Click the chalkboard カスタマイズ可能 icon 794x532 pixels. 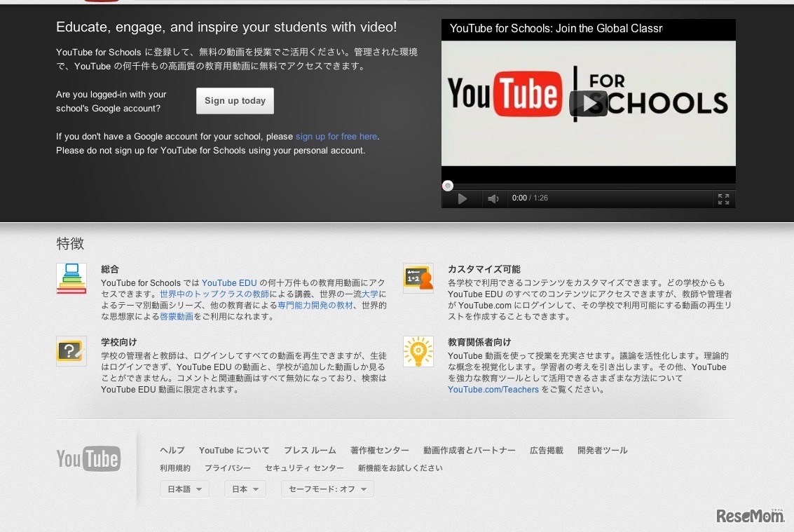coord(418,278)
